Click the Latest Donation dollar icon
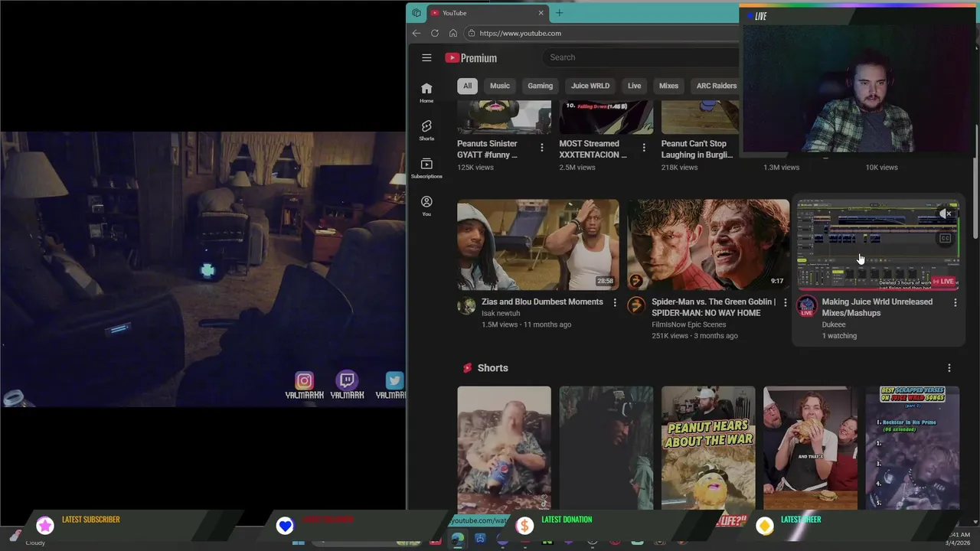The height and width of the screenshot is (551, 980). 524,525
